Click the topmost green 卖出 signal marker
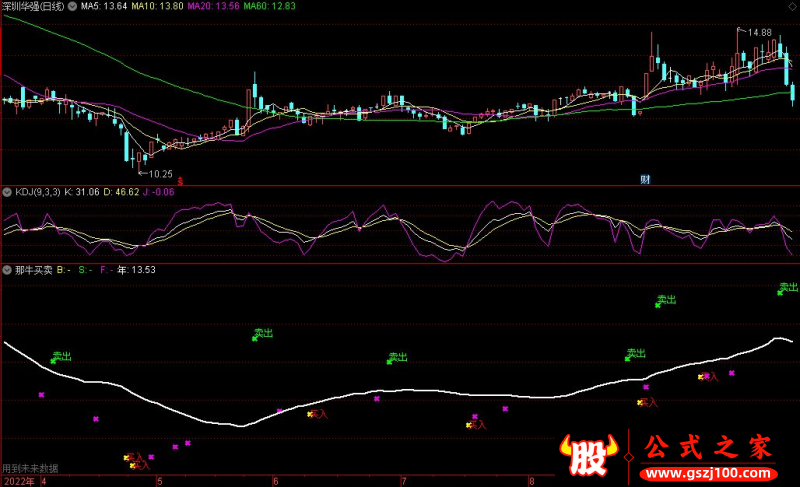 pos(787,288)
